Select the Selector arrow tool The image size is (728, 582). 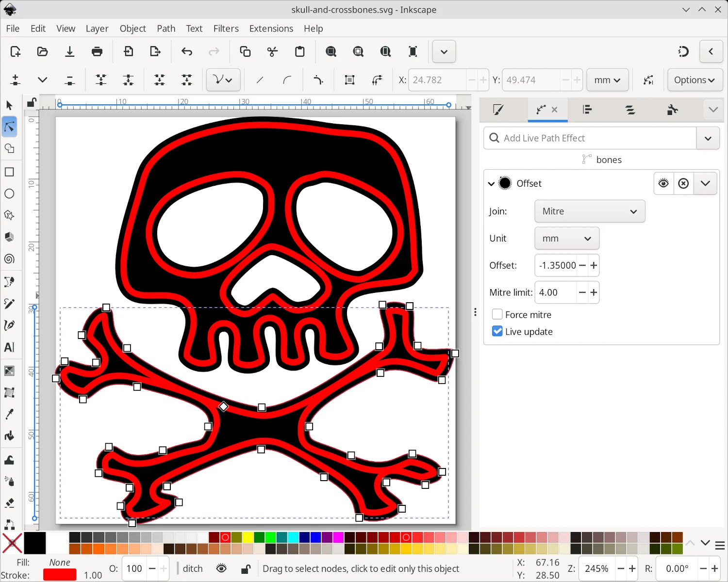click(x=9, y=105)
